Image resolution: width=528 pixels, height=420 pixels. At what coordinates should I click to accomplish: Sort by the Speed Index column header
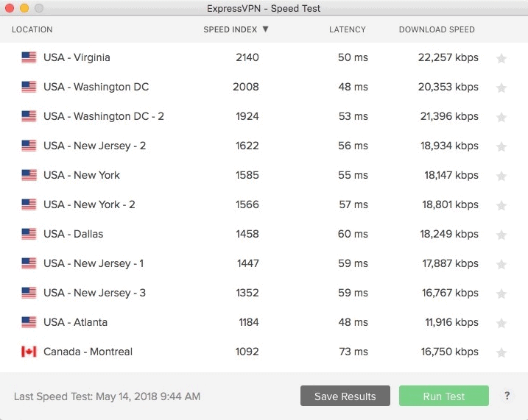tap(230, 29)
